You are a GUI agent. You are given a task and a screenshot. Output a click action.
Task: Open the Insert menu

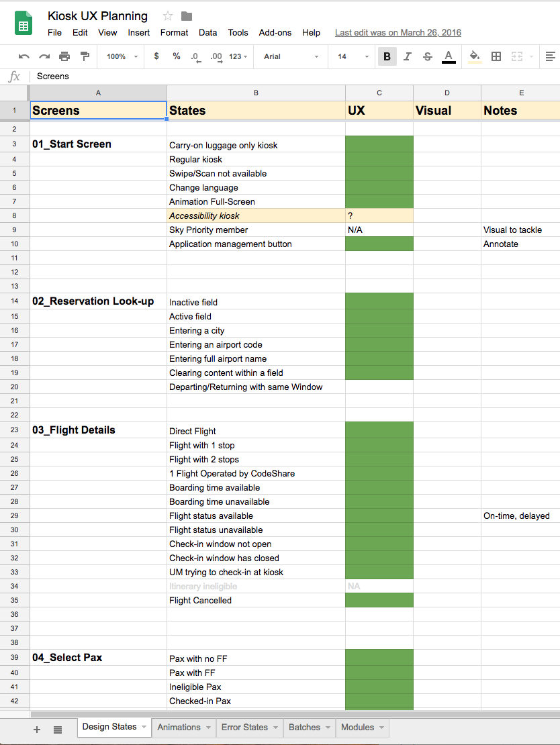point(139,32)
